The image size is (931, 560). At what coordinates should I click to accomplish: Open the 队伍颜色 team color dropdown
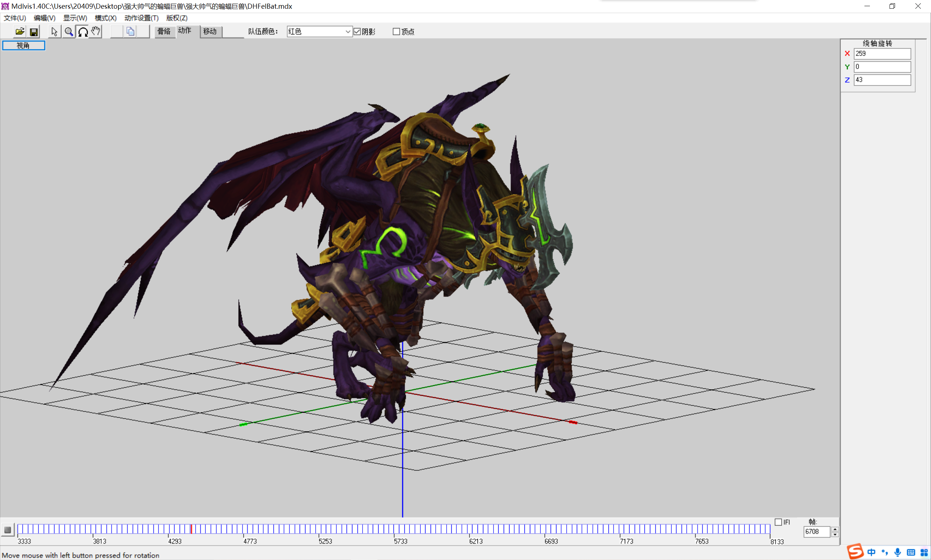click(x=319, y=32)
